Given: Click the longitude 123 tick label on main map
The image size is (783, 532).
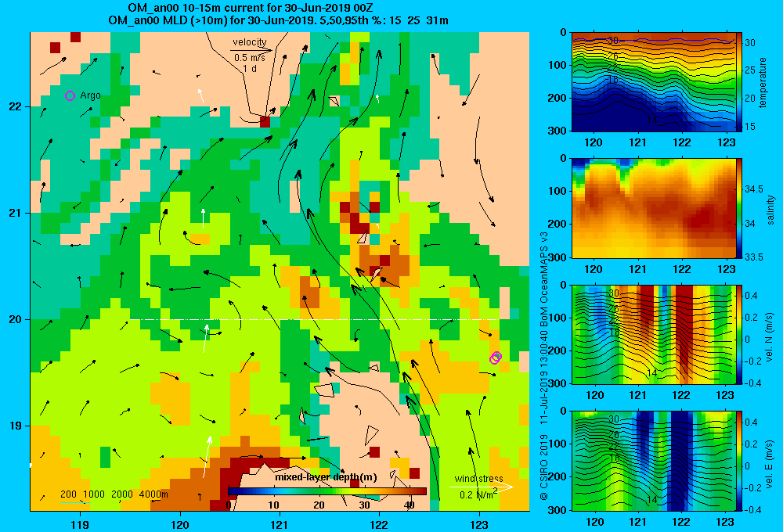Looking at the screenshot, I should tap(479, 524).
